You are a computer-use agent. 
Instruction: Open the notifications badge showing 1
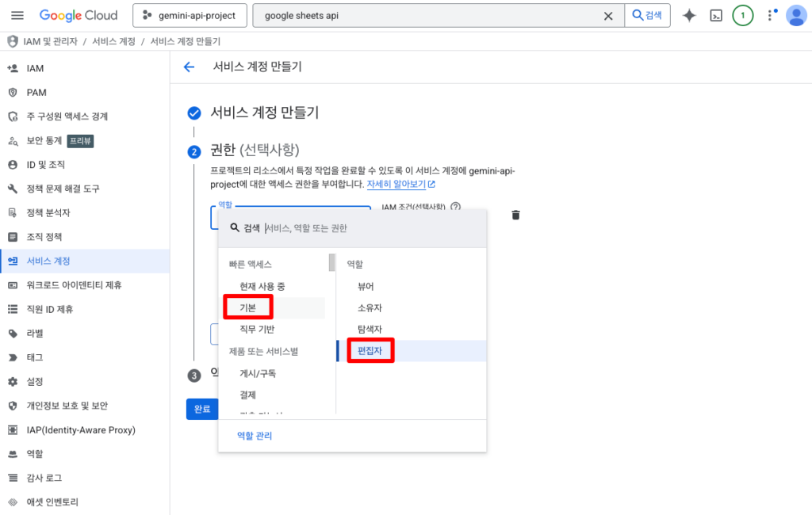[x=742, y=16]
